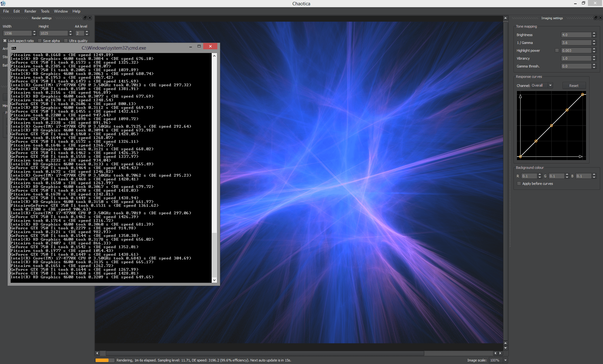Check Apply before curves option

(519, 184)
